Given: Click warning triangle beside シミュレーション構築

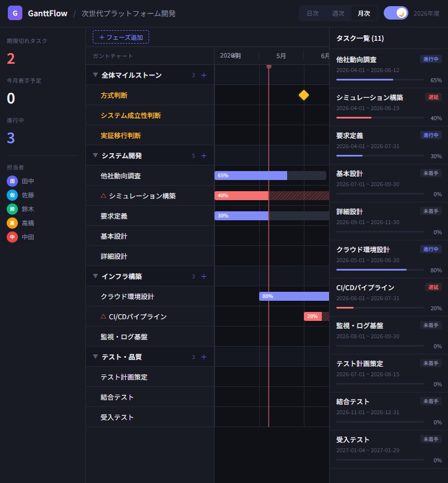Looking at the screenshot, I should point(103,196).
